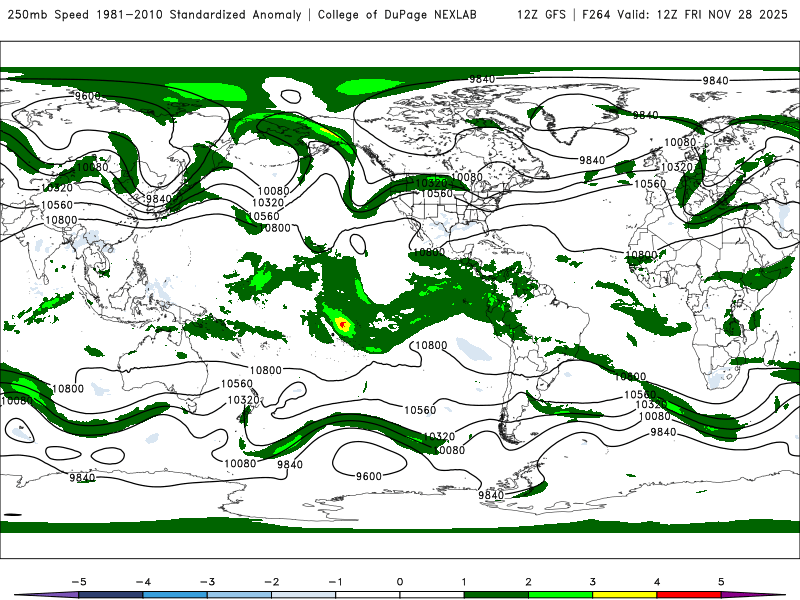800x600 pixels.
Task: Click the colorbar label '2'
Action: (528, 582)
